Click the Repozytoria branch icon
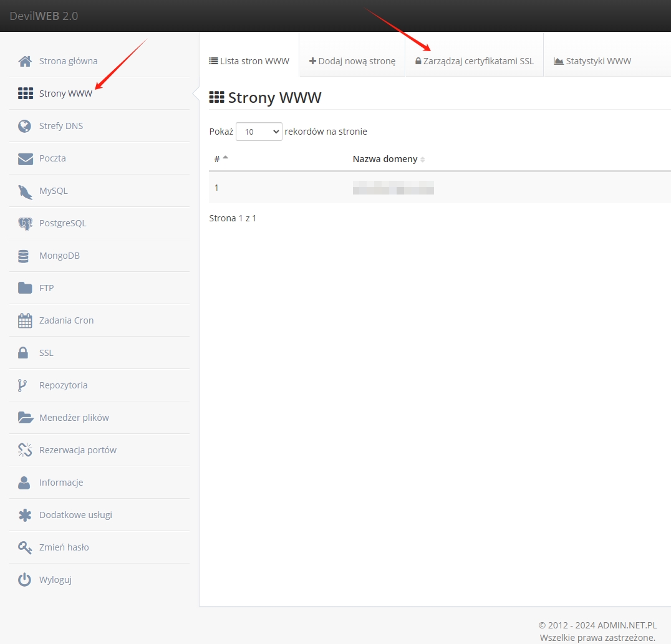671x644 pixels. [23, 385]
